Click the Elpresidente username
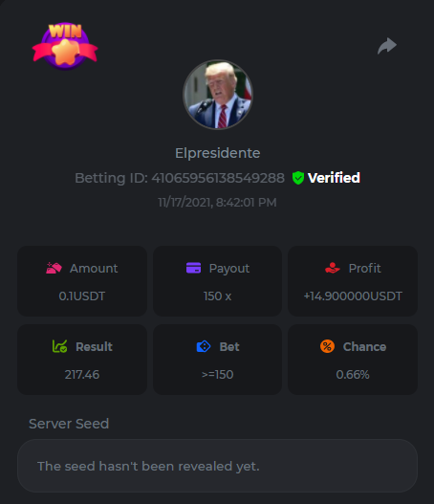434x504 pixels. click(218, 153)
